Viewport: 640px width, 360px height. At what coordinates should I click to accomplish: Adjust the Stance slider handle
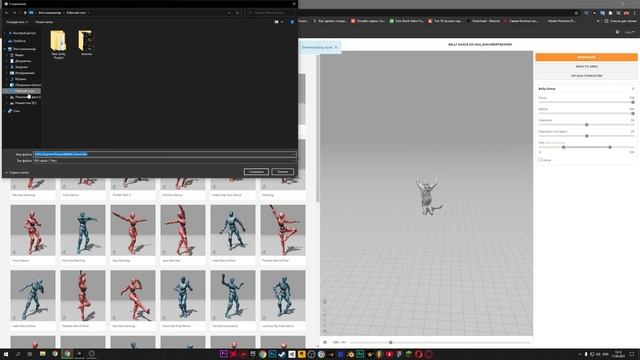click(633, 113)
